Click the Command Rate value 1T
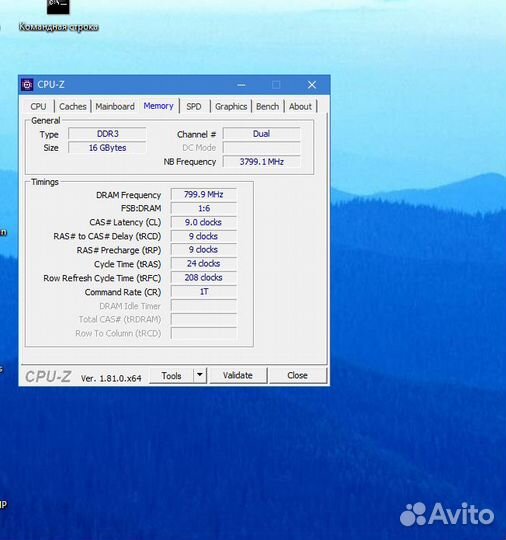This screenshot has height=540, width=506. pos(204,292)
